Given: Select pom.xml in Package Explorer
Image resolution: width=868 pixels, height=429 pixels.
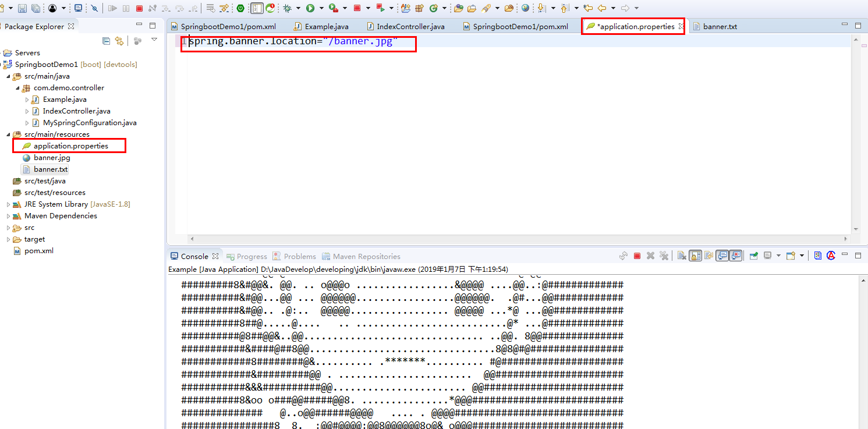Looking at the screenshot, I should point(38,251).
